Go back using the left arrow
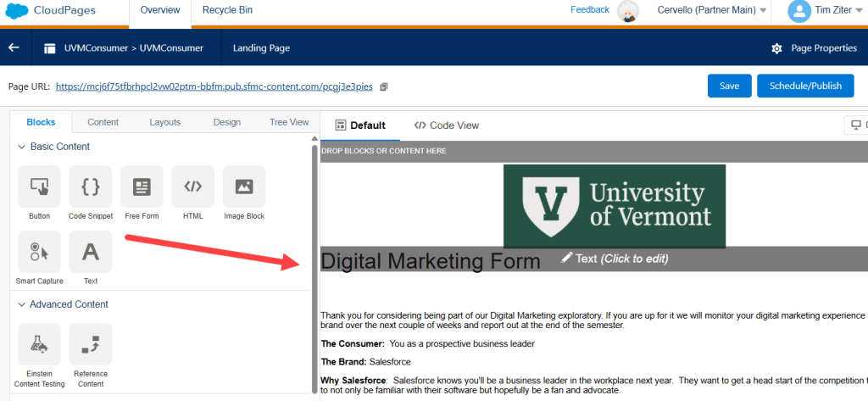The width and height of the screenshot is (868, 401). [x=14, y=47]
